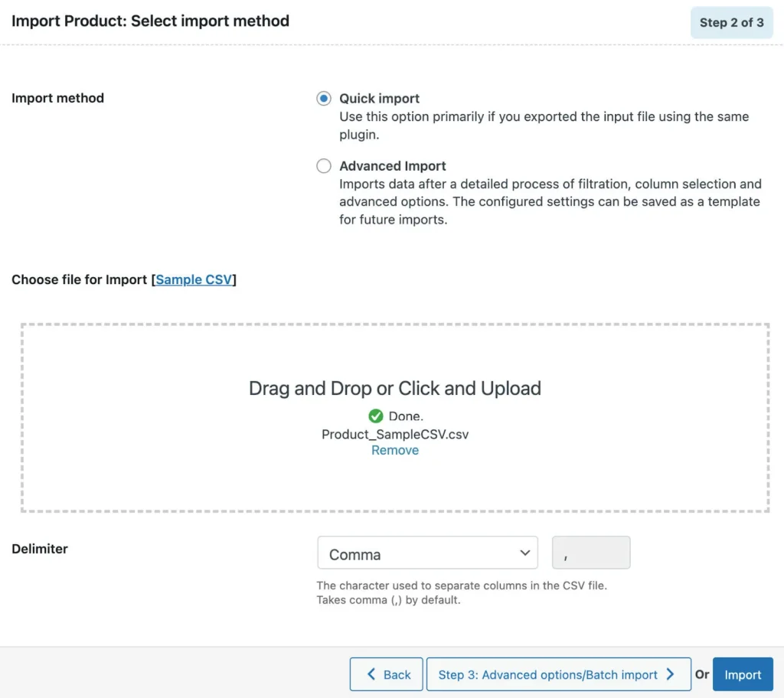784x698 pixels.
Task: Click the Import method label
Action: coord(57,98)
